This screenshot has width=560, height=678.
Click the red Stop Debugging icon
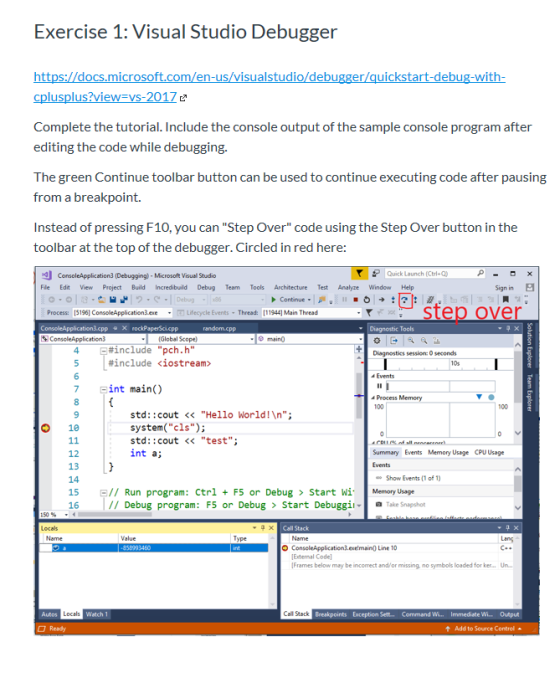coord(355,300)
